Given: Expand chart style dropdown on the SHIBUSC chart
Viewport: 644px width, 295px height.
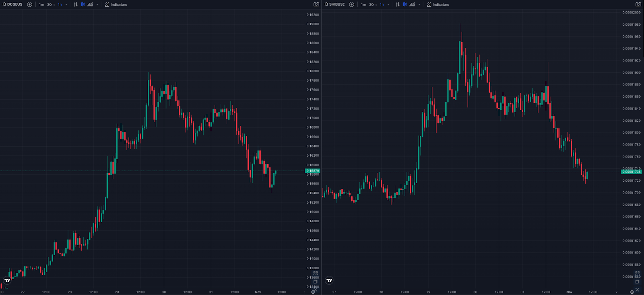Looking at the screenshot, I should [419, 4].
